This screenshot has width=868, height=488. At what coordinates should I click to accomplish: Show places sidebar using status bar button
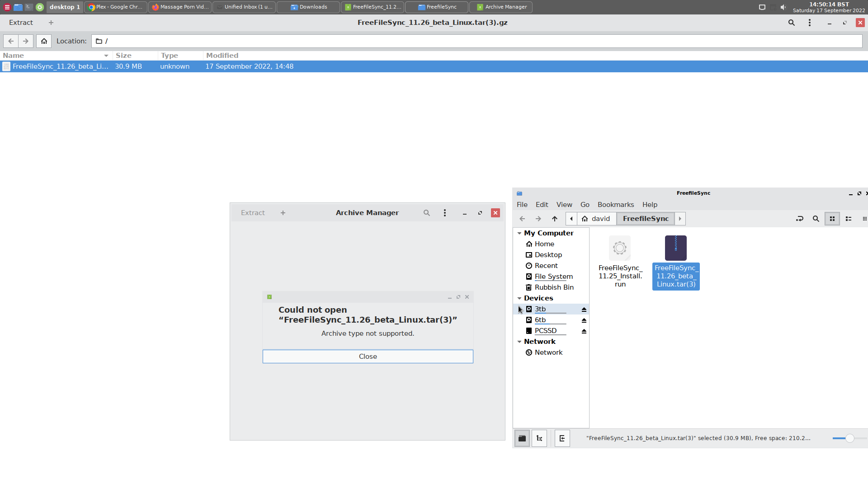[522, 438]
